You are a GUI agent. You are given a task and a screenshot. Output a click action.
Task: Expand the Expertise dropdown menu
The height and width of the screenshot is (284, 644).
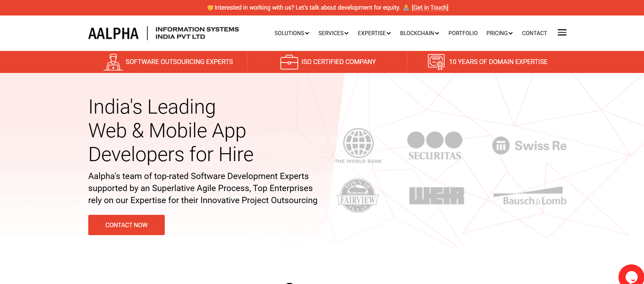[x=374, y=33]
